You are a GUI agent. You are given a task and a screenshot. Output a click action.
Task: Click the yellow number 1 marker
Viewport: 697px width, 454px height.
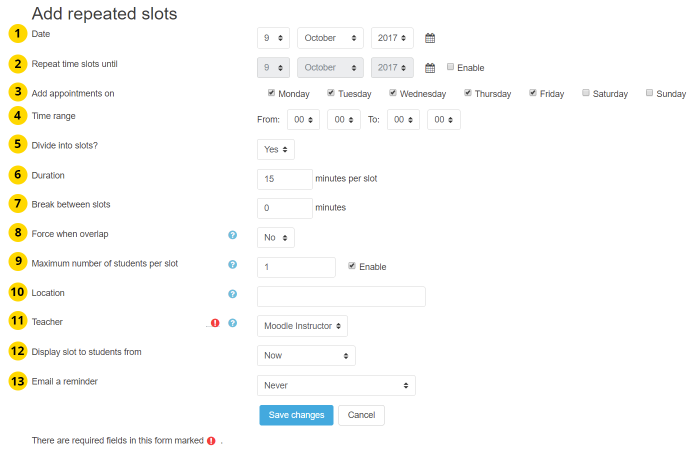point(17,34)
